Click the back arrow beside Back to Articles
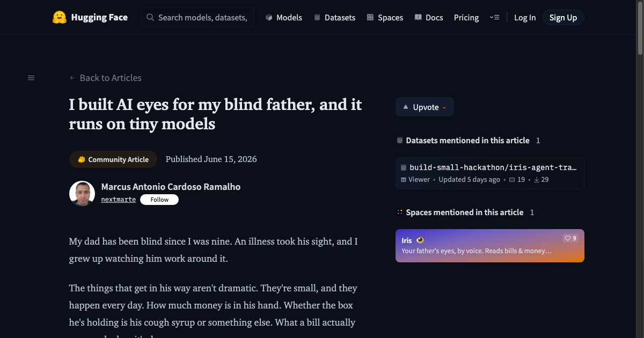The image size is (644, 338). tap(72, 78)
